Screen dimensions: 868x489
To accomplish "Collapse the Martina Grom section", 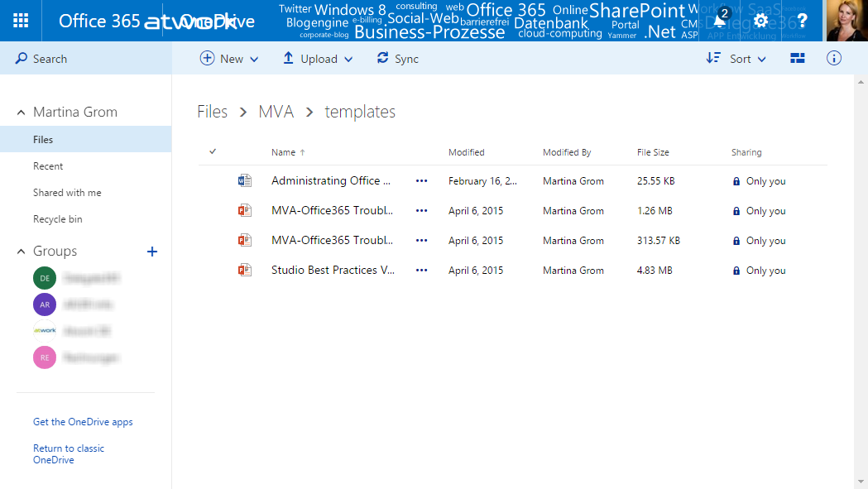I will (22, 113).
